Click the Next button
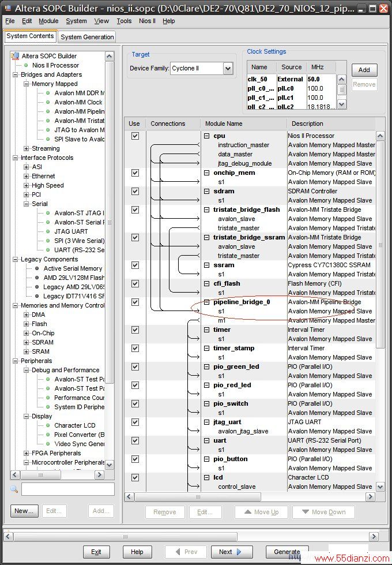Viewport: 392px width, 565px height. [x=231, y=552]
